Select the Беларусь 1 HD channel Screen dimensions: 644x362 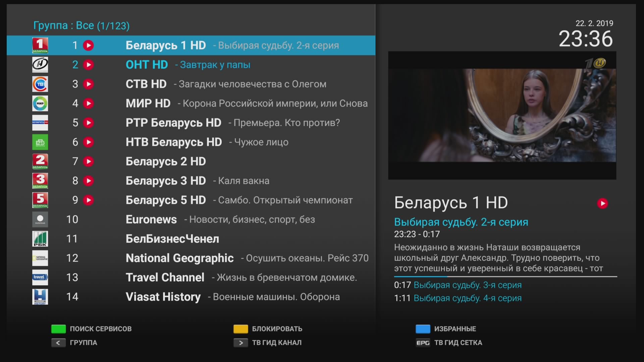(x=191, y=45)
